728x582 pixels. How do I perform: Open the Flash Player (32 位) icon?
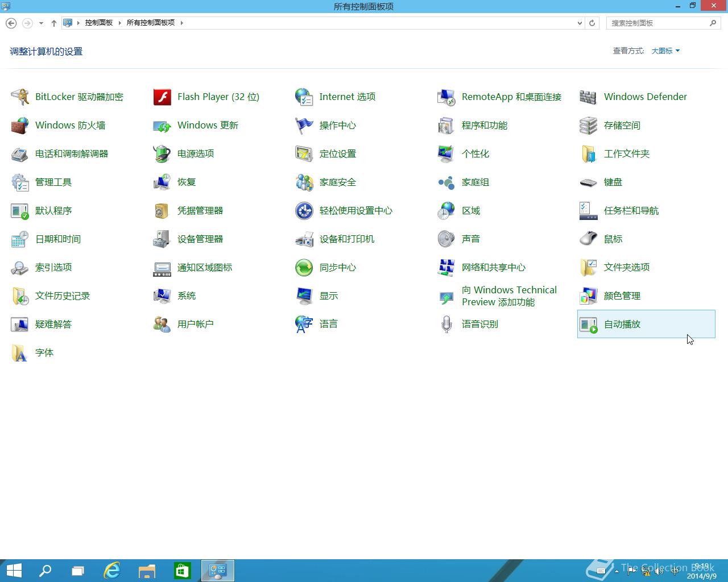pos(162,97)
